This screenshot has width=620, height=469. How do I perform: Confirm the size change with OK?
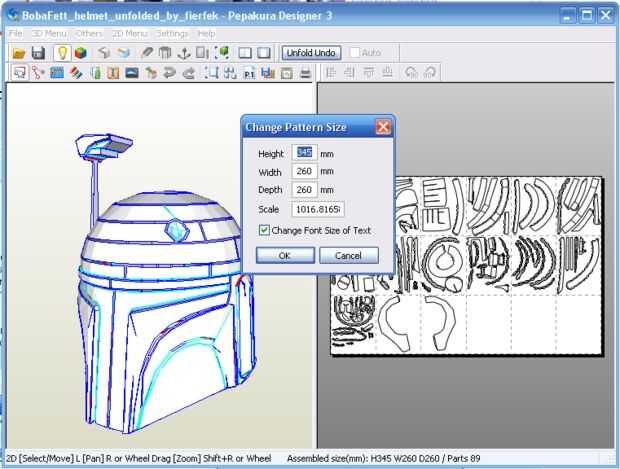click(x=285, y=255)
